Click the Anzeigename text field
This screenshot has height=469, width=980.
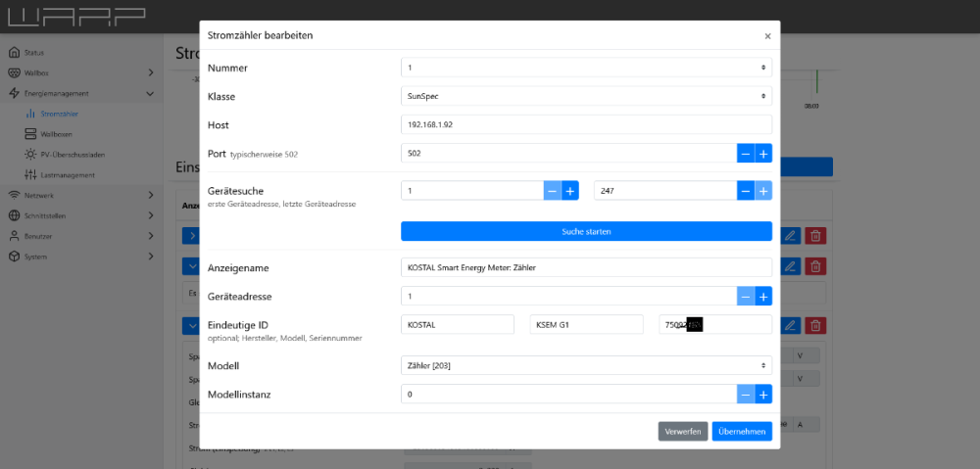[586, 267]
